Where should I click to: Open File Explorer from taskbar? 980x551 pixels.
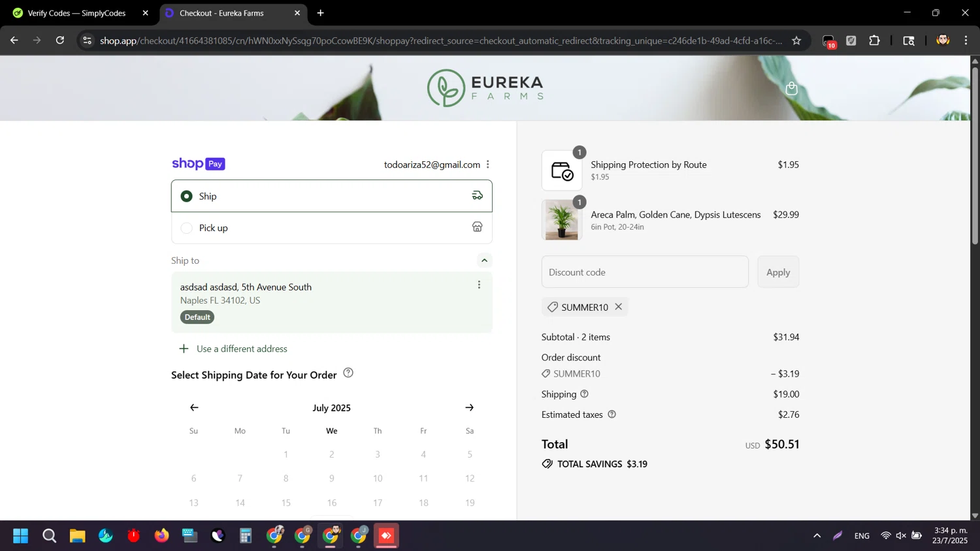(x=78, y=536)
